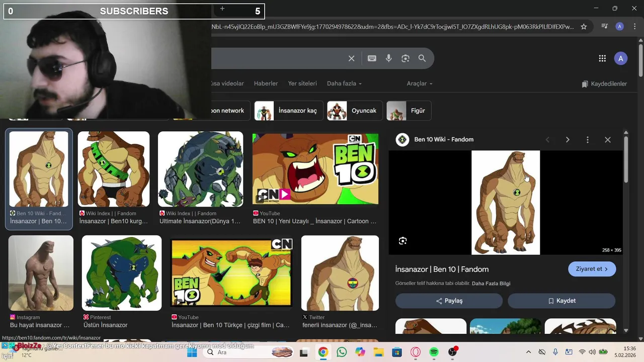Image resolution: width=644 pixels, height=362 pixels.
Task: Submit search with magnifying glass icon
Action: pyautogui.click(x=422, y=58)
